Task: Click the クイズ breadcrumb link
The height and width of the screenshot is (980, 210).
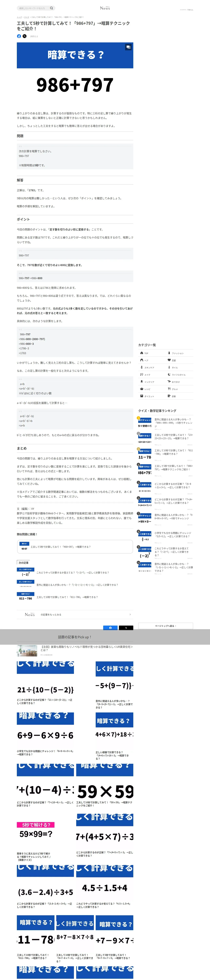Action: 27,17
